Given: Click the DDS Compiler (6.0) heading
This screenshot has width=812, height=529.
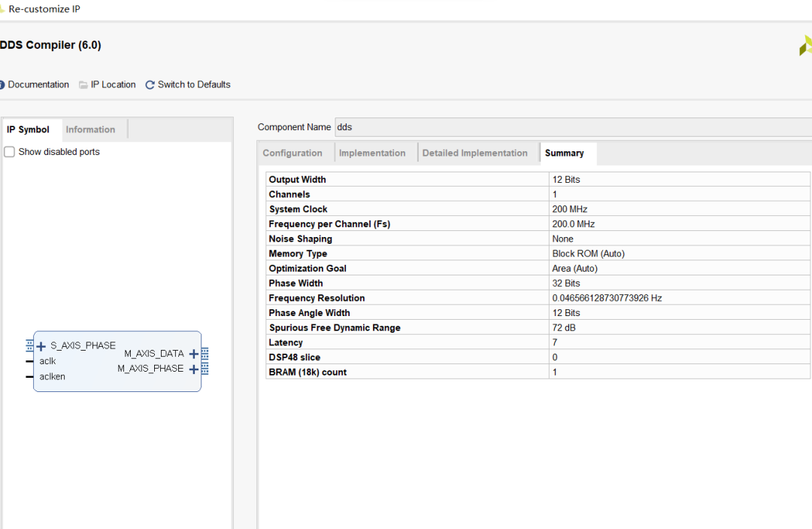Looking at the screenshot, I should click(x=50, y=45).
